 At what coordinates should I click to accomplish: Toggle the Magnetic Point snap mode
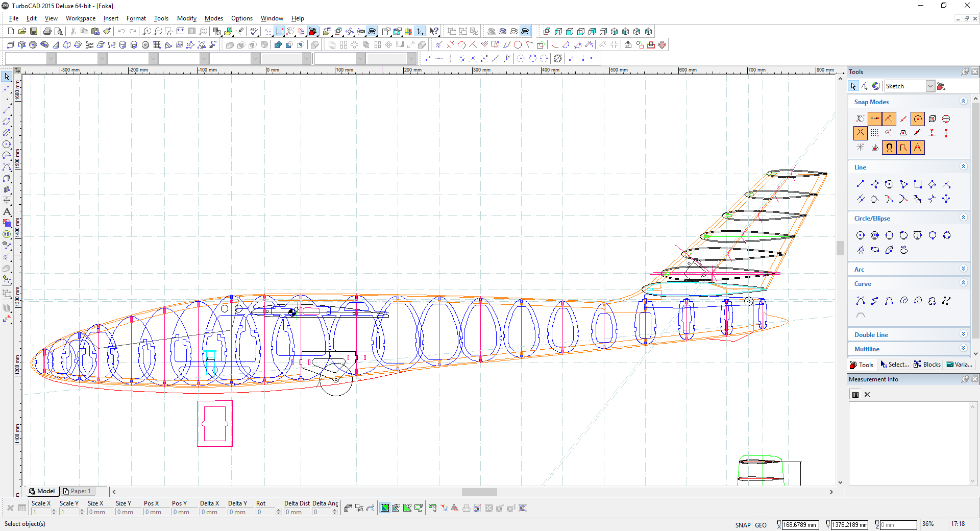click(889, 148)
